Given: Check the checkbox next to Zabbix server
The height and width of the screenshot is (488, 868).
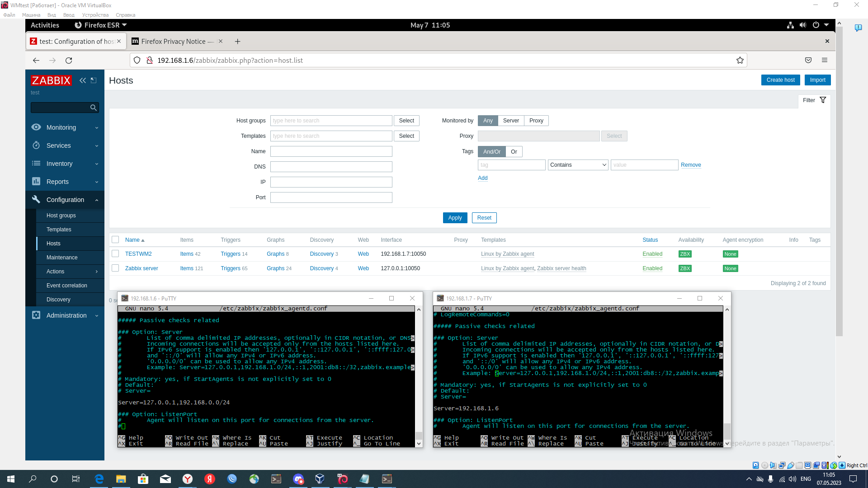Looking at the screenshot, I should tap(115, 267).
